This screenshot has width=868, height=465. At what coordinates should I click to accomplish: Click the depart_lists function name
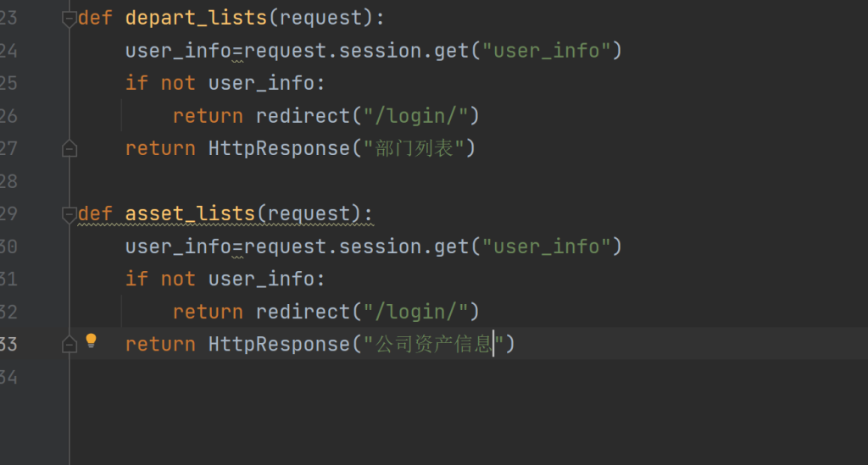196,18
